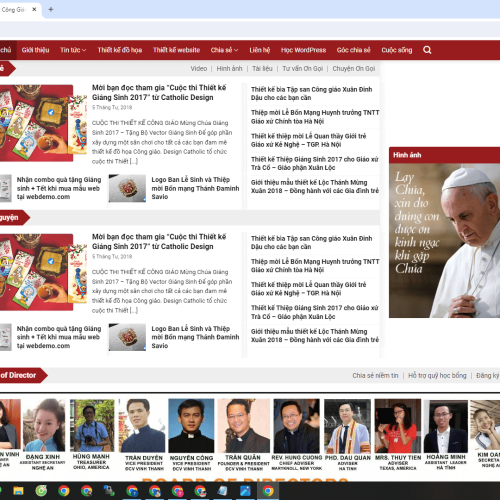
Task: Open File Explorer from the taskbar
Action: 18,491
